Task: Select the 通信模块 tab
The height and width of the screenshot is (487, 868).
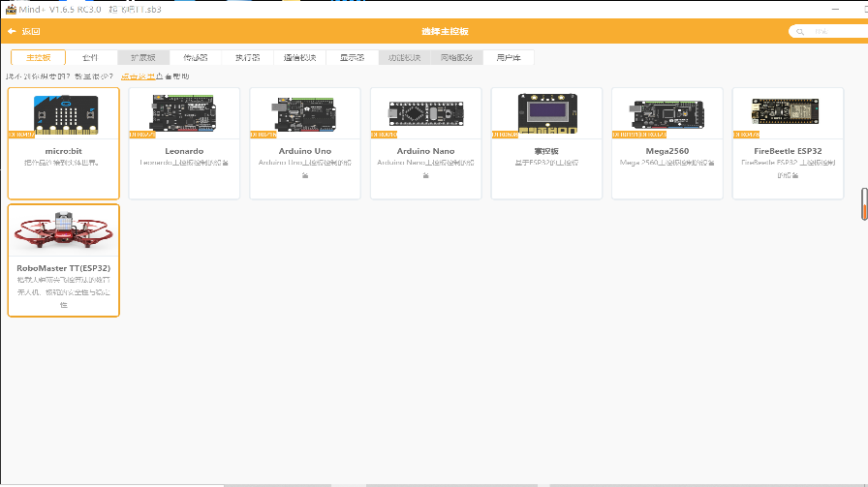Action: (x=299, y=57)
